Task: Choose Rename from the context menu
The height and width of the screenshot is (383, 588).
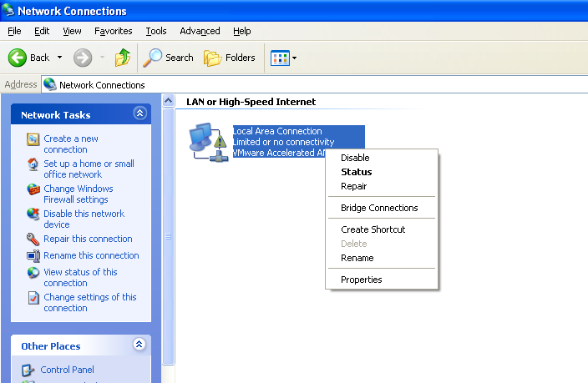Action: click(382, 258)
